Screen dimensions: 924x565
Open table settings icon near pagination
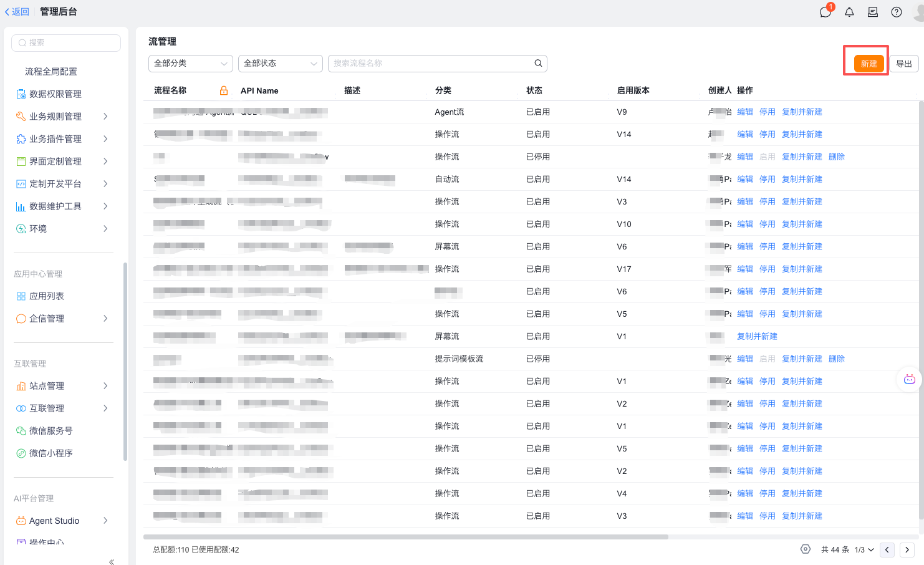tap(806, 549)
